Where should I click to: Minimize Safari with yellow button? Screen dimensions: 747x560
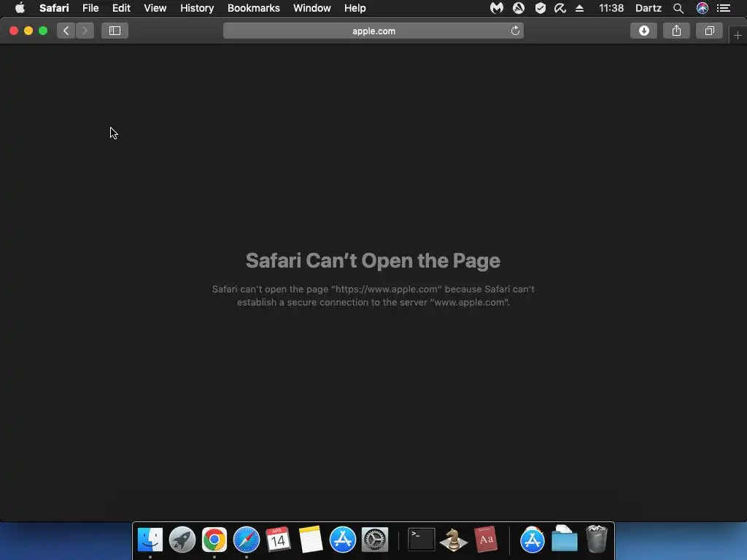pyautogui.click(x=28, y=31)
